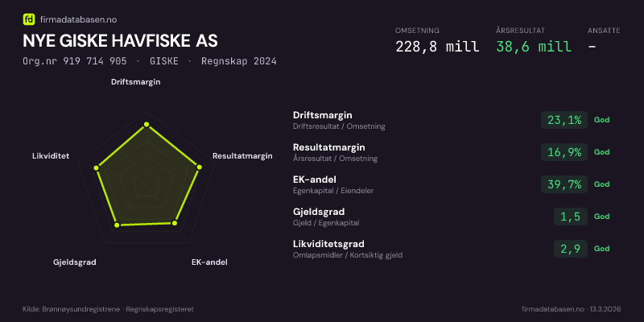Click the firmadatabasen.no logo icon
This screenshot has width=644, height=322.
(x=29, y=19)
